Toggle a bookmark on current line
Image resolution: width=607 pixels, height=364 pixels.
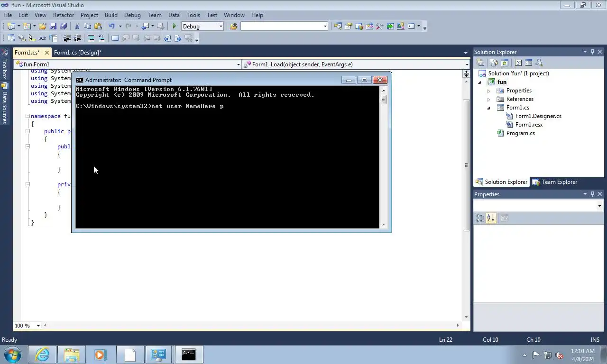(115, 38)
